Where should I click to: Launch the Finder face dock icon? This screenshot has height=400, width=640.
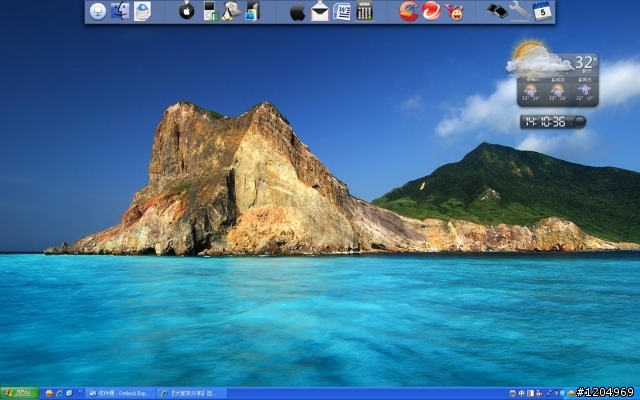120,11
